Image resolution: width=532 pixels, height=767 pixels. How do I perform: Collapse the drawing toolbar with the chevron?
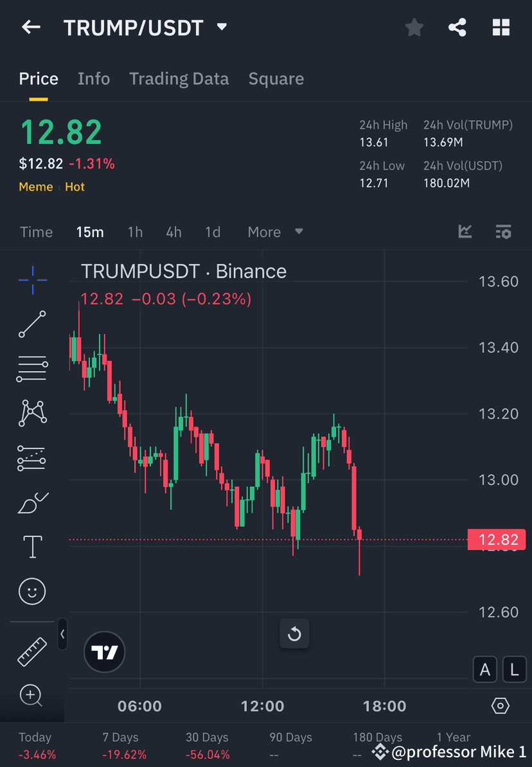[x=62, y=635]
